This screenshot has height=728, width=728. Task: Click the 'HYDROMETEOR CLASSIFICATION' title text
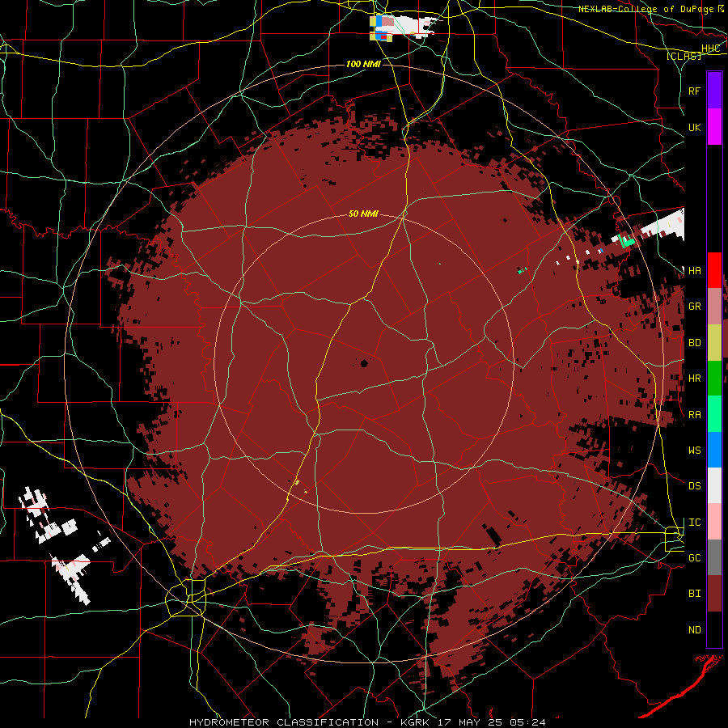tap(284, 722)
